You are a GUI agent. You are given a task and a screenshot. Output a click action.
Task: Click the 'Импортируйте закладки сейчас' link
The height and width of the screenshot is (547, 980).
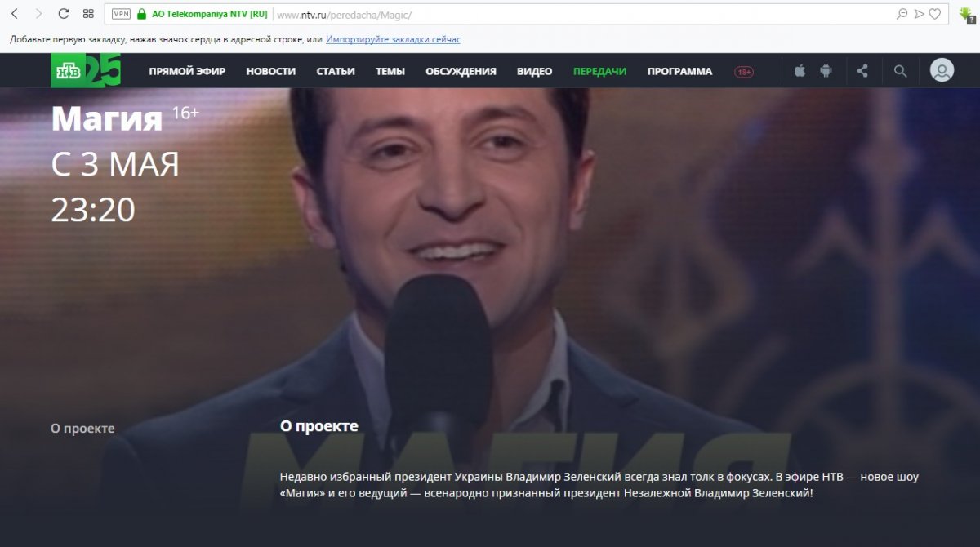click(393, 39)
